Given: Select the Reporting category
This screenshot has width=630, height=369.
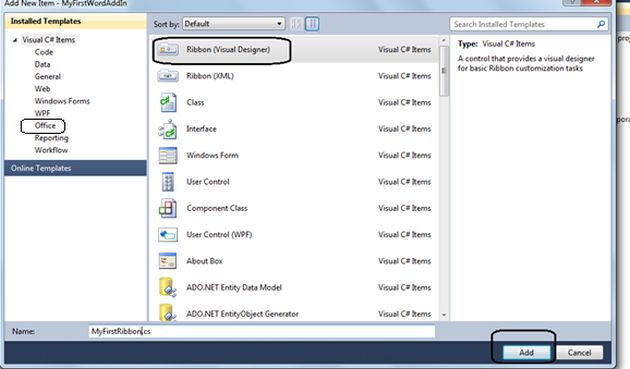Looking at the screenshot, I should click(x=51, y=138).
